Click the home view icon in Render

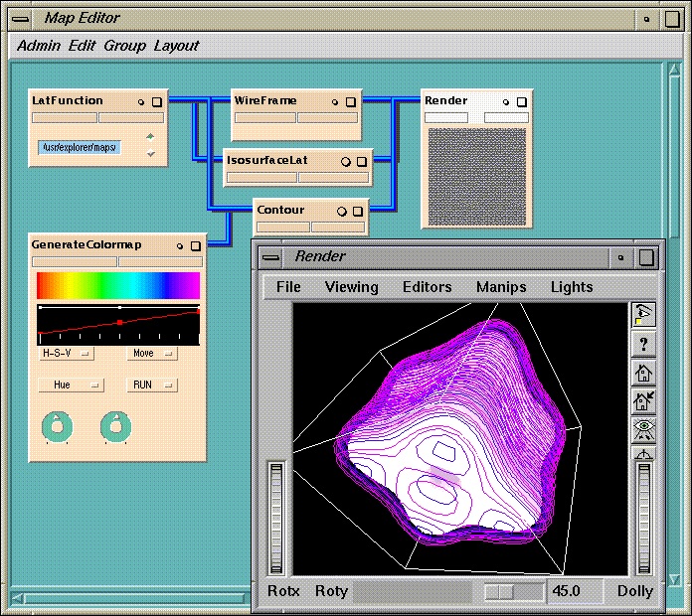[x=643, y=373]
